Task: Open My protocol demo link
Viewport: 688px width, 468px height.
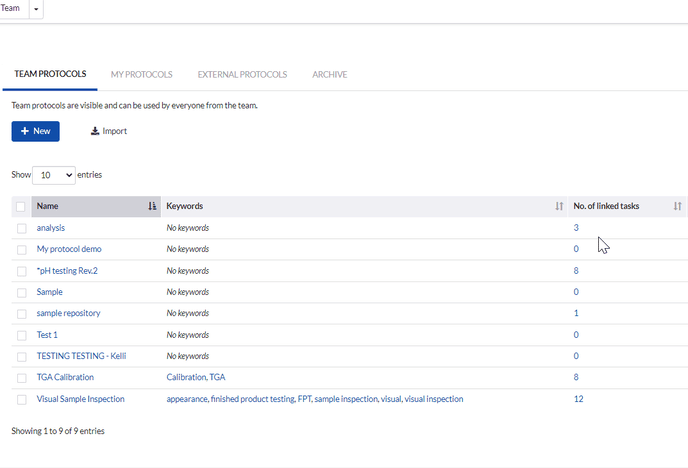Action: 69,249
